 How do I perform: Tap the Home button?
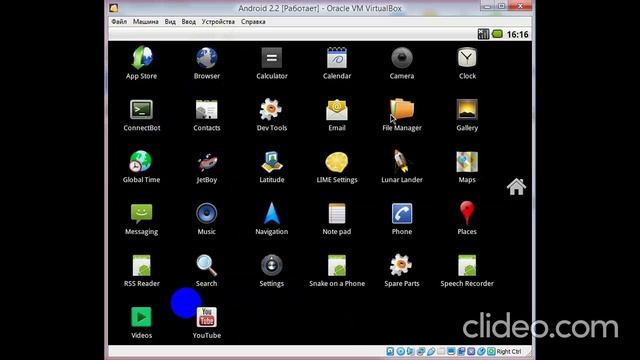tap(516, 187)
